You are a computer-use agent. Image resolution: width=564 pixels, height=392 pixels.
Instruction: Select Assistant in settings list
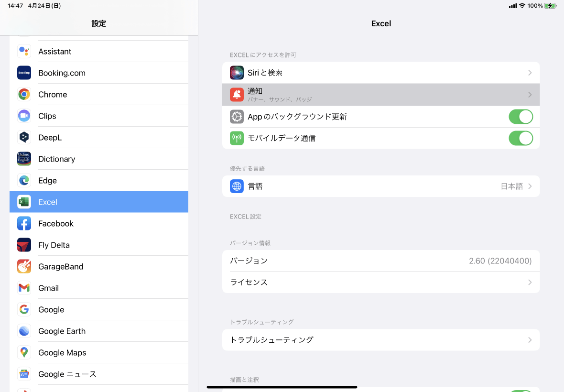[x=99, y=52]
